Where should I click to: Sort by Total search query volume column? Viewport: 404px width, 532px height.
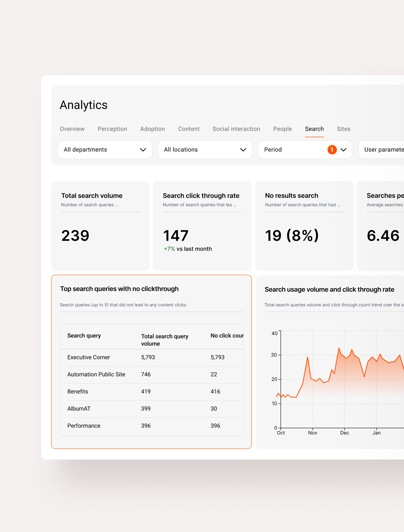165,340
